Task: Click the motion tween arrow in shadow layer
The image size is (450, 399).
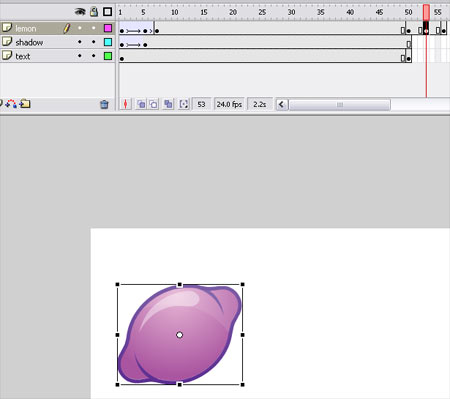Action: 133,45
